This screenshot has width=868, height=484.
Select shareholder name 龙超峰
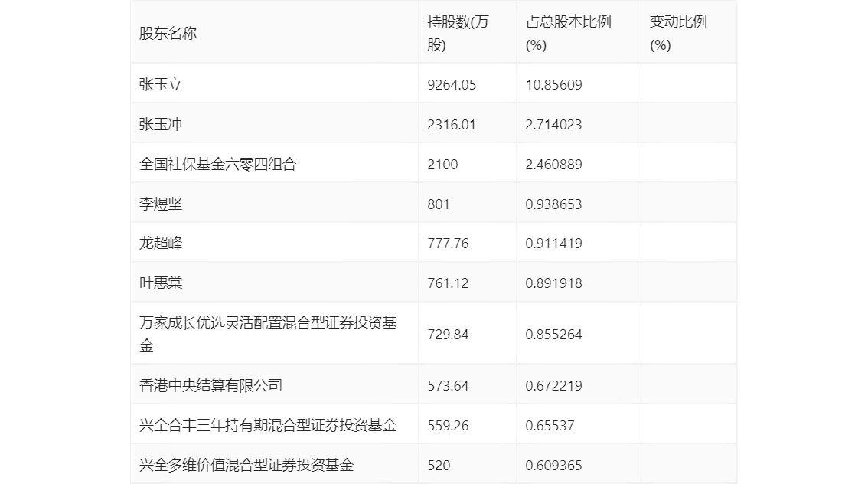[x=161, y=243]
